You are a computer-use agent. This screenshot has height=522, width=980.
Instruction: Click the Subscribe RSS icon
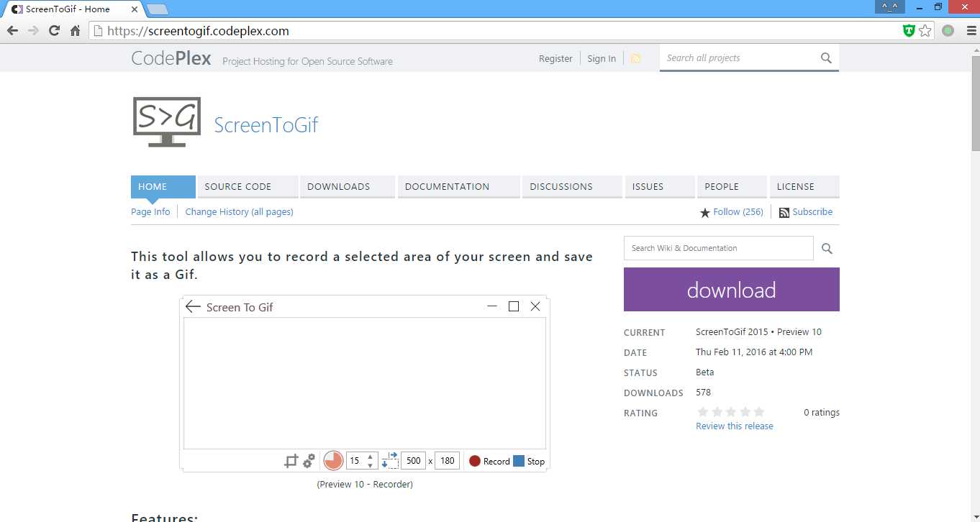[784, 213]
